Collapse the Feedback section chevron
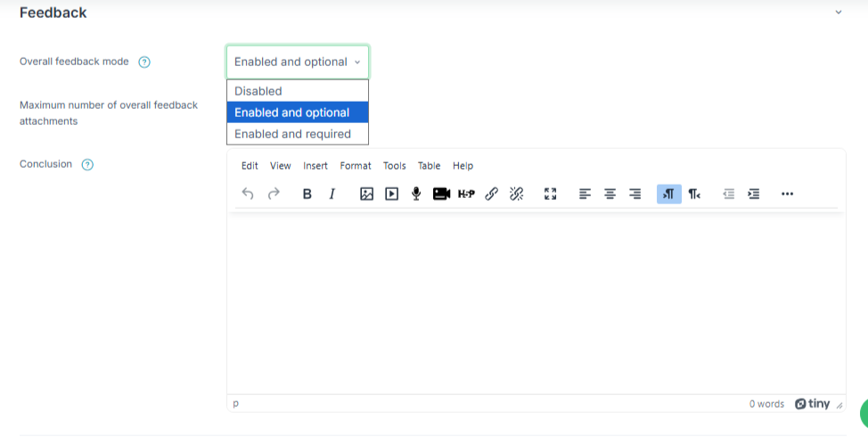 [x=838, y=12]
